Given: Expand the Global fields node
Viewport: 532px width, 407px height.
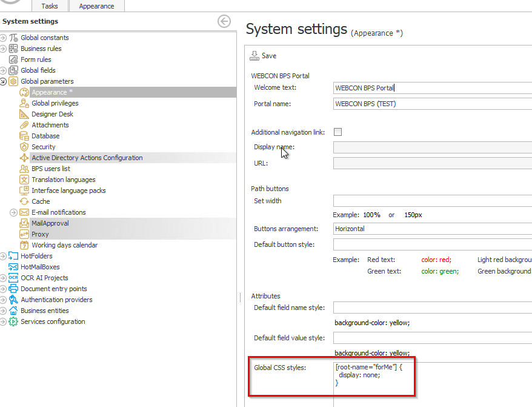Looking at the screenshot, I should click(x=3, y=70).
